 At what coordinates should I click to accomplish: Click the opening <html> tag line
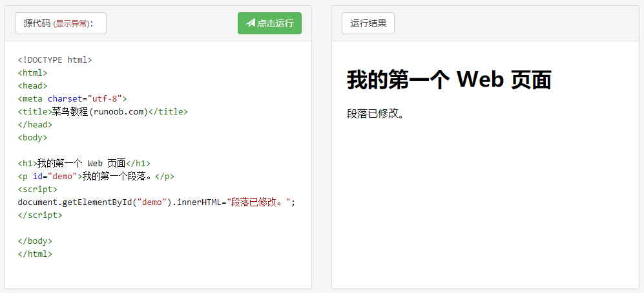(x=33, y=73)
